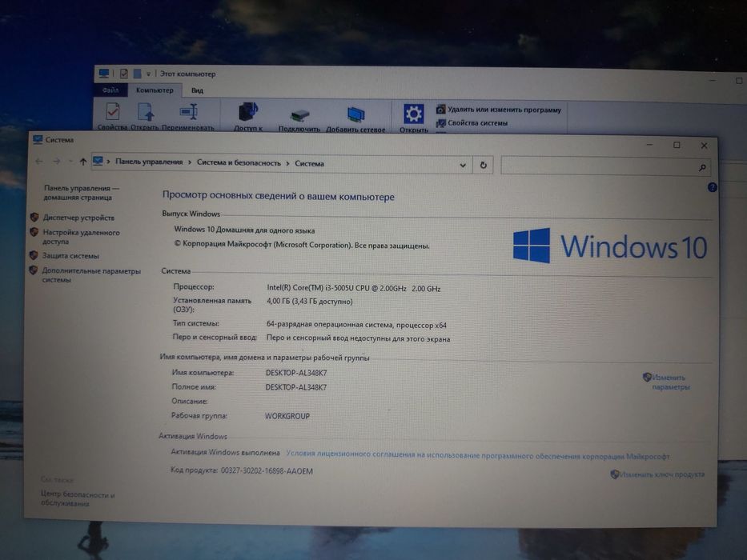The image size is (747, 560).
Task: Open recent locations dropdown beside forward arrow
Action: [x=70, y=162]
